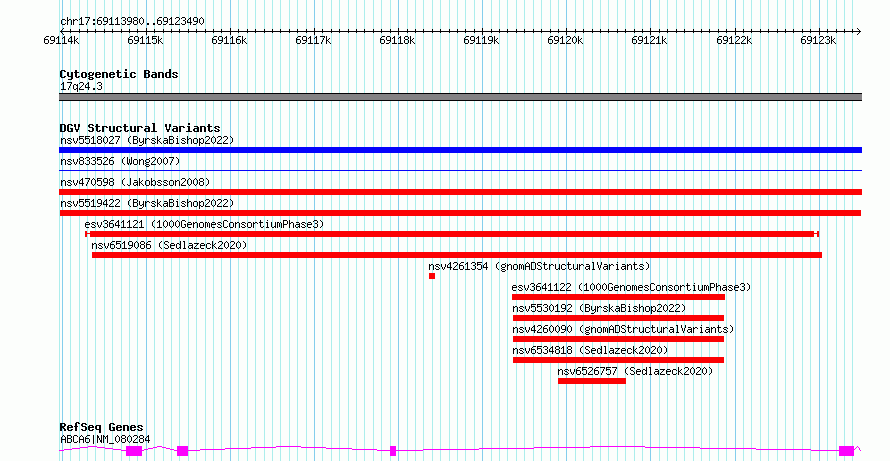Open the nsv4260090 (gnomADStructuralVariants) label

click(x=623, y=329)
